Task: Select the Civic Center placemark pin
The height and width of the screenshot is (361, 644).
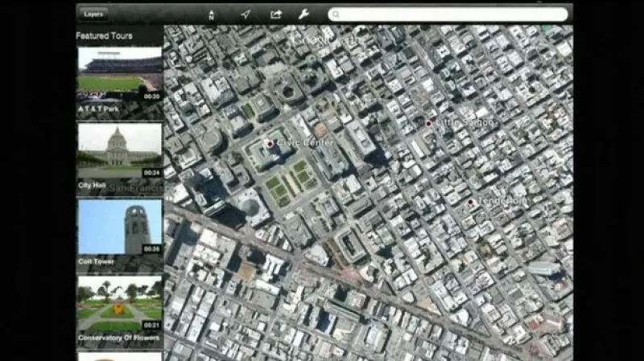Action: (270, 143)
